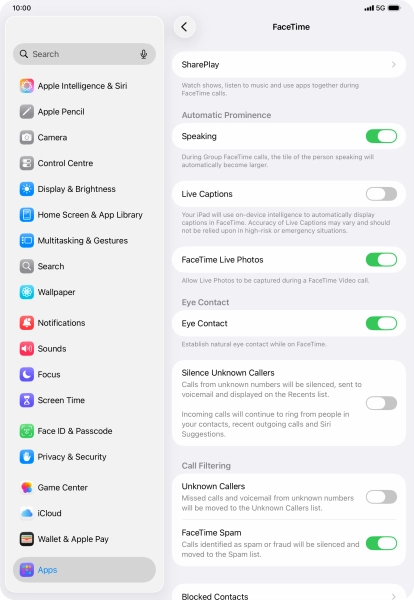Viewport: 414px width, 600px height.
Task: Disable the Speaking automatic prominence toggle
Action: 381,136
